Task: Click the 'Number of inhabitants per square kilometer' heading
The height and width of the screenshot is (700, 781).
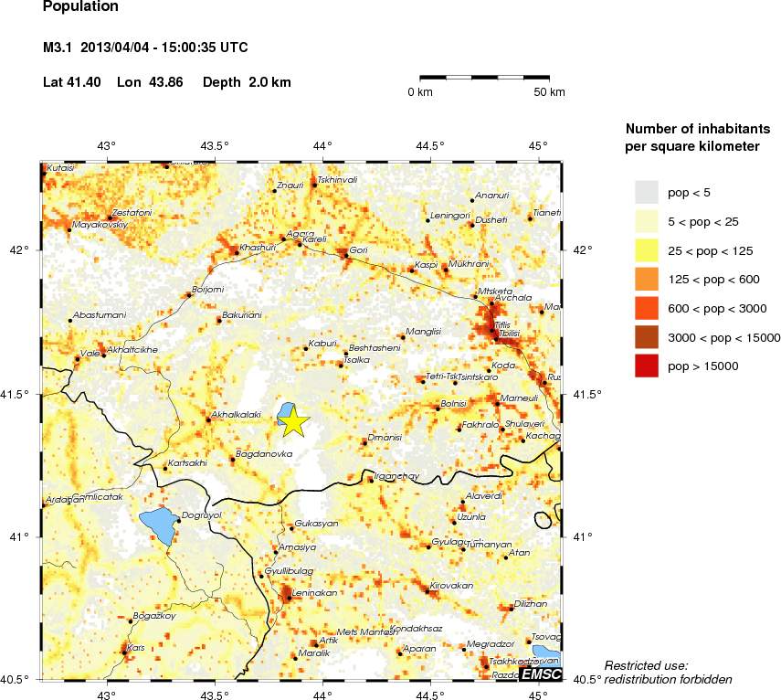Action: (697, 137)
